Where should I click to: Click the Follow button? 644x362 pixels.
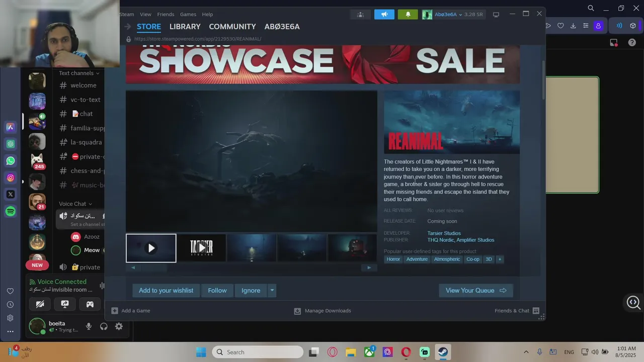click(x=217, y=290)
